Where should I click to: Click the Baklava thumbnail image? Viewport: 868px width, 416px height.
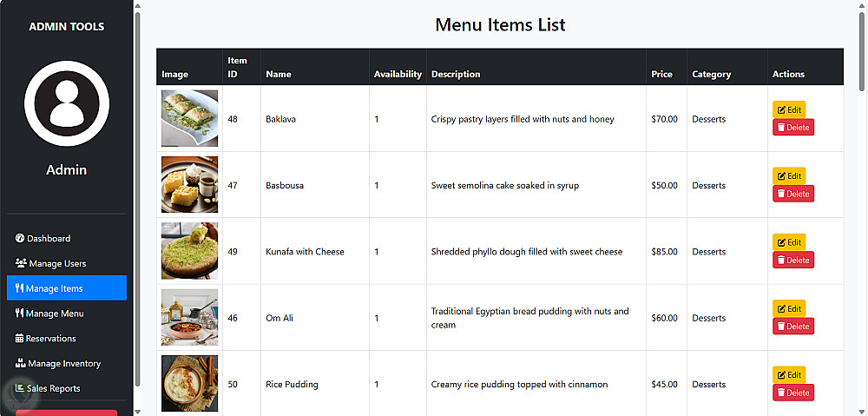189,119
